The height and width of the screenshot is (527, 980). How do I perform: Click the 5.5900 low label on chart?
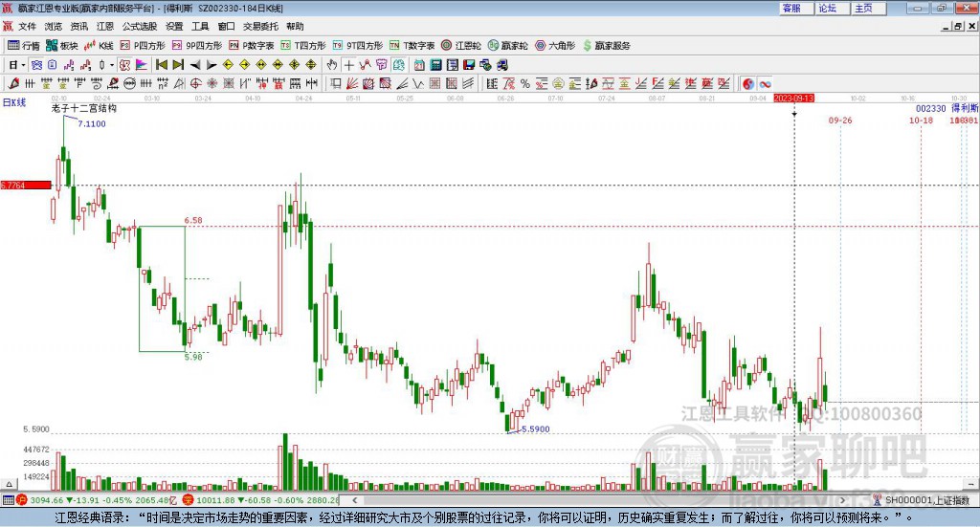[x=536, y=429]
